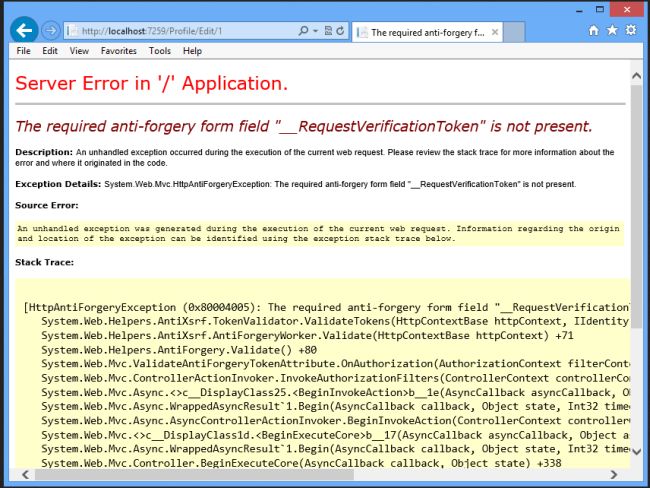Viewport: 650px width, 488px height.
Task: Open a new blank tab
Action: 514,32
